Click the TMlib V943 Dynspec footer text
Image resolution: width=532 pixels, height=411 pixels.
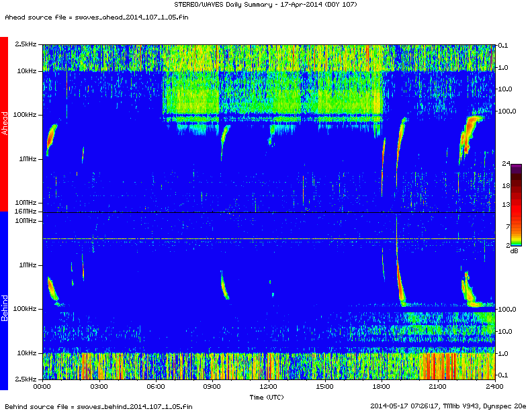pos(448,406)
